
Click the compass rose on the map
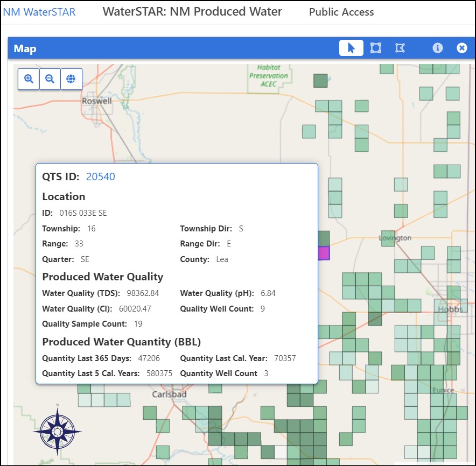58,430
